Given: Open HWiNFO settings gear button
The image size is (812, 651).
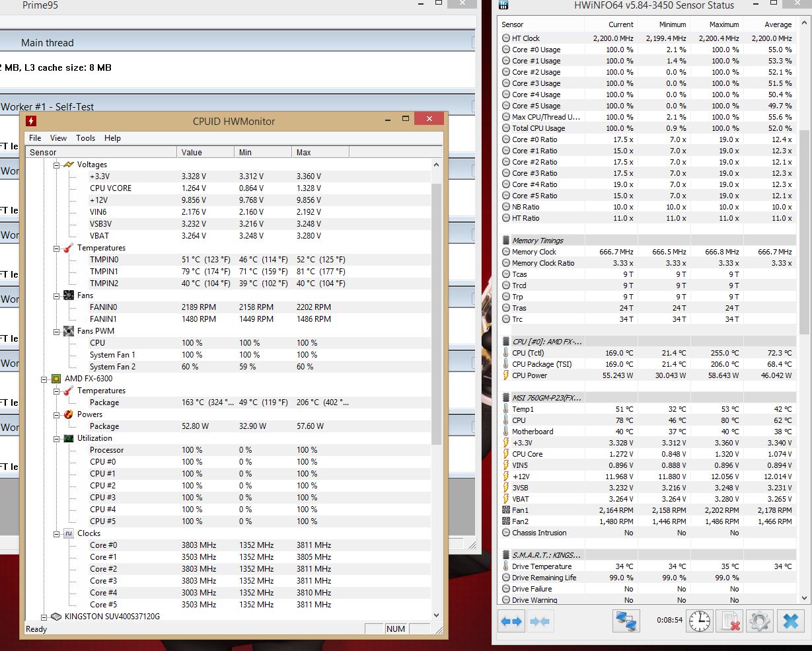Looking at the screenshot, I should pos(759,621).
